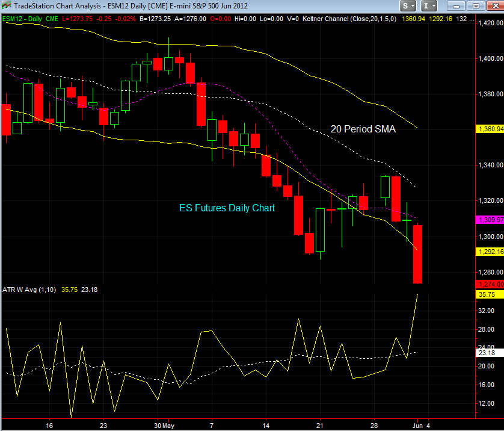Click the ES Futures Daily Chart text label
504x431 pixels.
[227, 208]
